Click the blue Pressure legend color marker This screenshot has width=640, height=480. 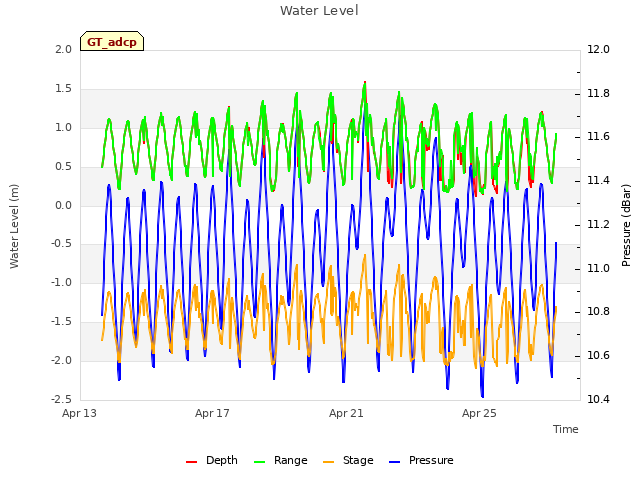[x=394, y=462]
